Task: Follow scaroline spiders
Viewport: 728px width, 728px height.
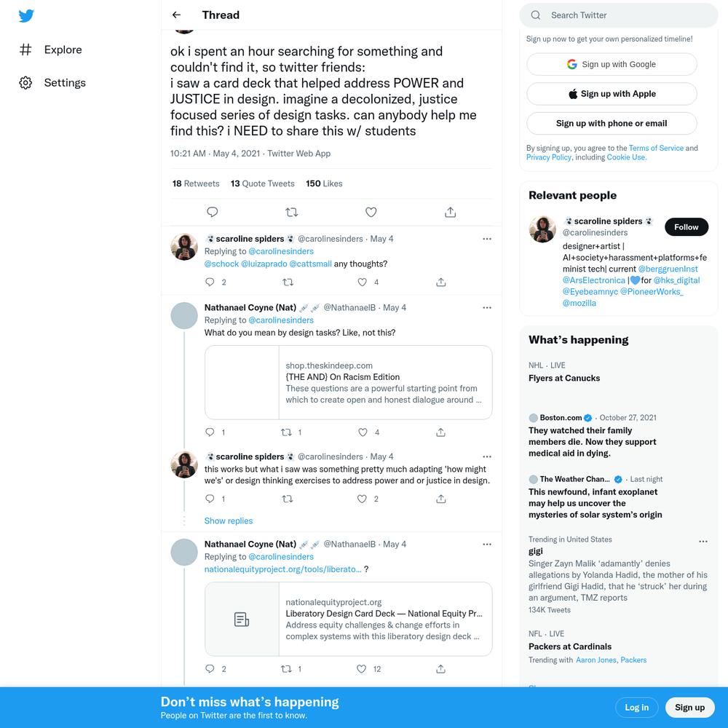Action: pos(687,227)
